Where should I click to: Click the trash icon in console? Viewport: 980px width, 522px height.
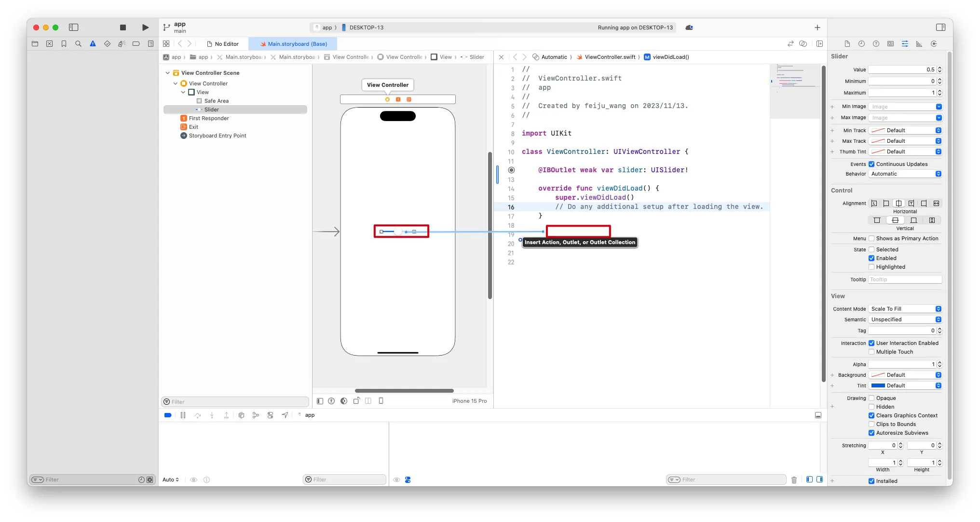[x=794, y=480]
